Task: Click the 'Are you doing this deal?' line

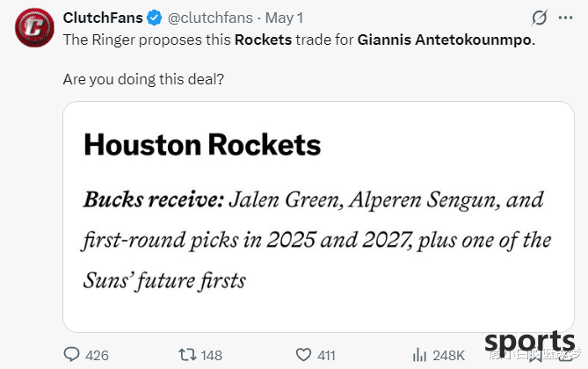Action: coord(143,79)
